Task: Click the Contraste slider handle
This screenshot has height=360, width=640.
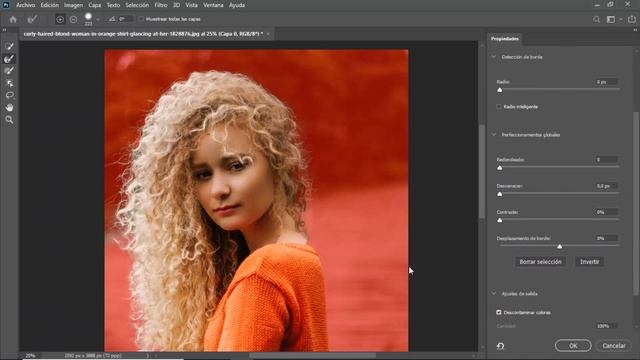Action: pyautogui.click(x=500, y=220)
